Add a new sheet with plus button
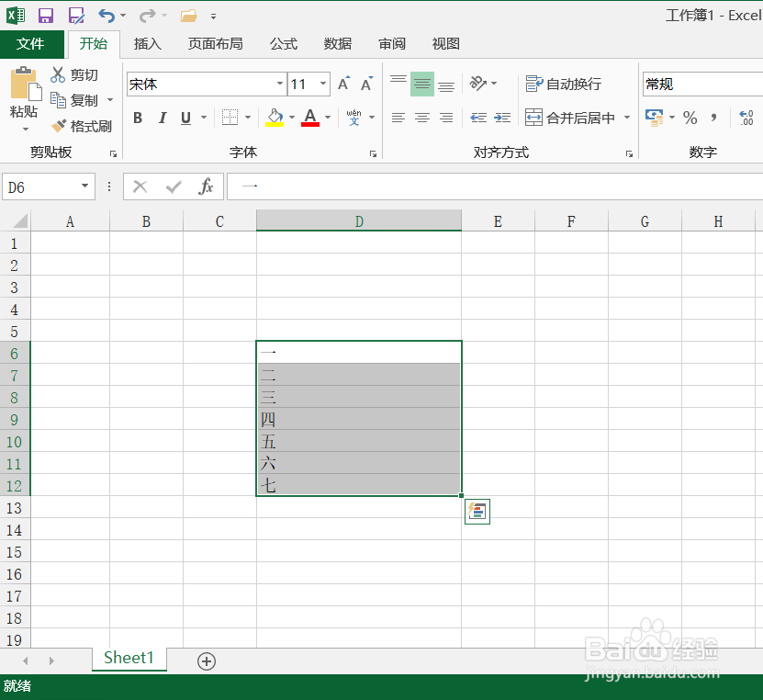Screen dimensions: 763x700 pyautogui.click(x=207, y=661)
